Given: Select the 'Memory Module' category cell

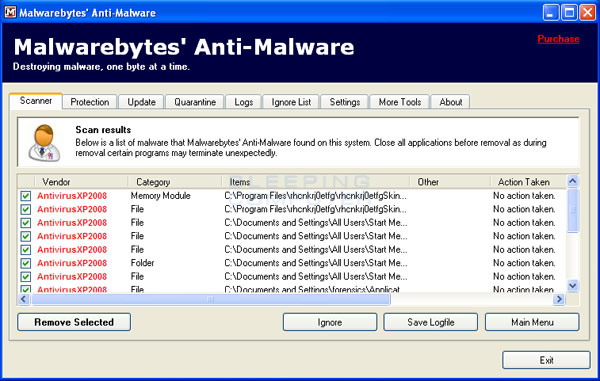Looking at the screenshot, I should tap(160, 195).
